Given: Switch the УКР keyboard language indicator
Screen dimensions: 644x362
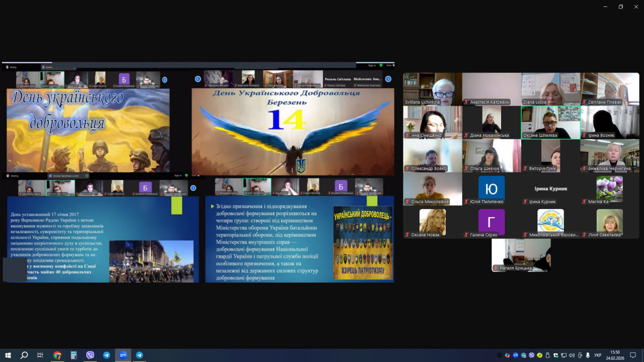Looking at the screenshot, I should click(x=598, y=355).
